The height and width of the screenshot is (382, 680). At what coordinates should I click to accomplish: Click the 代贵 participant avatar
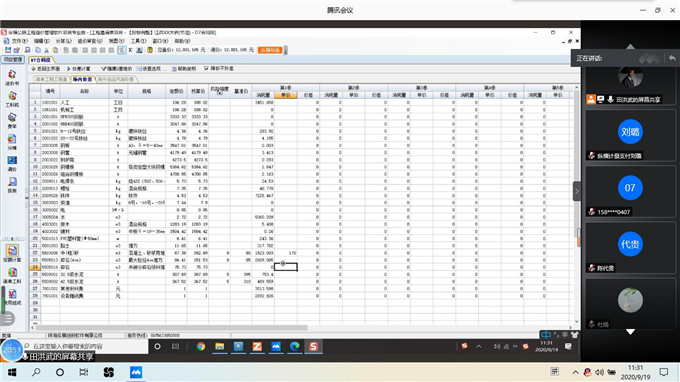click(630, 244)
